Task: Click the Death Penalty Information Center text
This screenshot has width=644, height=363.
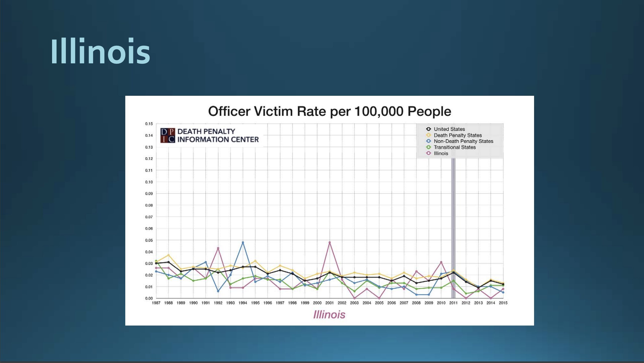Action: [218, 135]
